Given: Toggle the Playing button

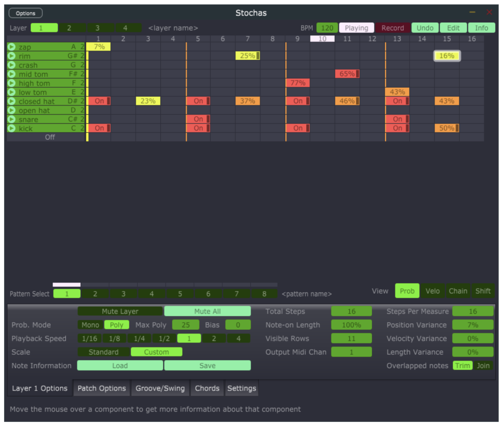Looking at the screenshot, I should (357, 28).
